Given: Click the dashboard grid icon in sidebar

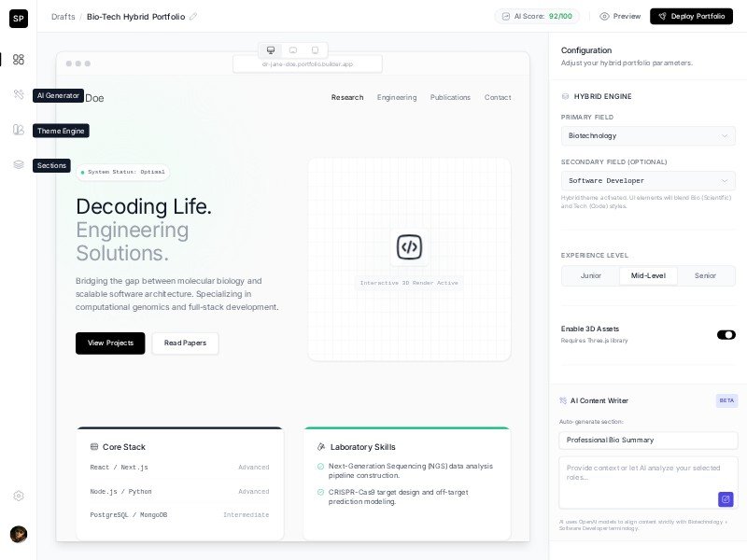Looking at the screenshot, I should tap(18, 59).
